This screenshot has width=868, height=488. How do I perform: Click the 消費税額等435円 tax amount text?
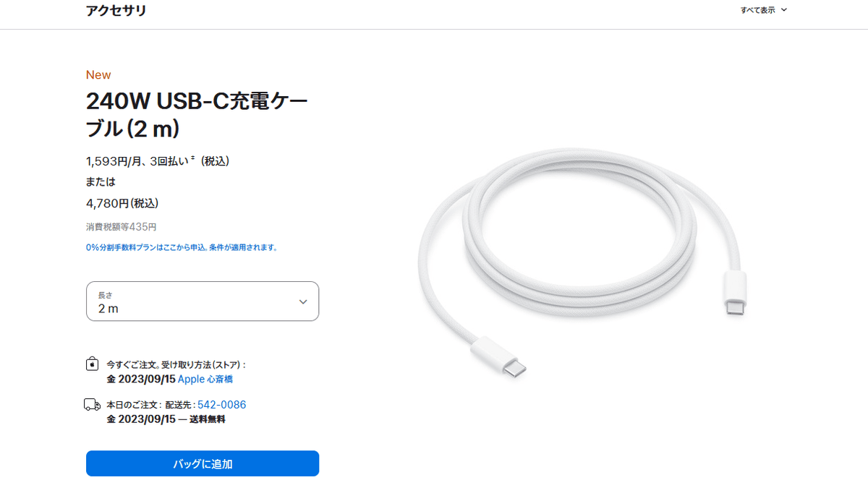[121, 226]
